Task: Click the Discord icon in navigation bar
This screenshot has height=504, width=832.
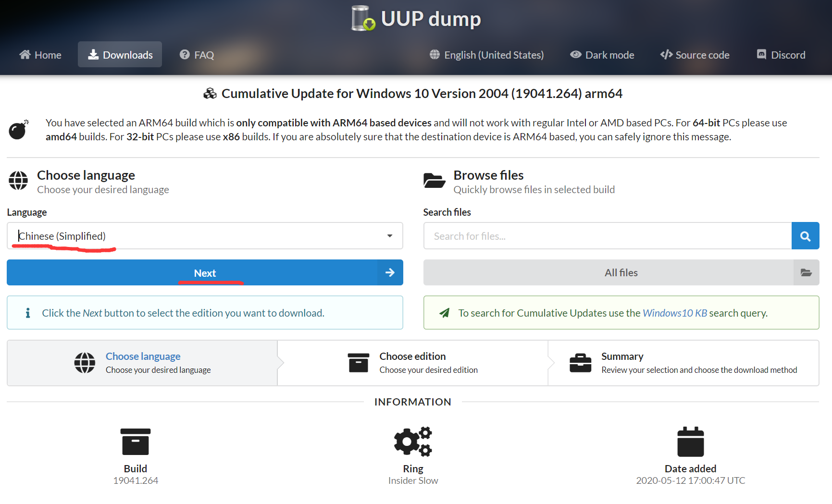Action: pyautogui.click(x=761, y=55)
